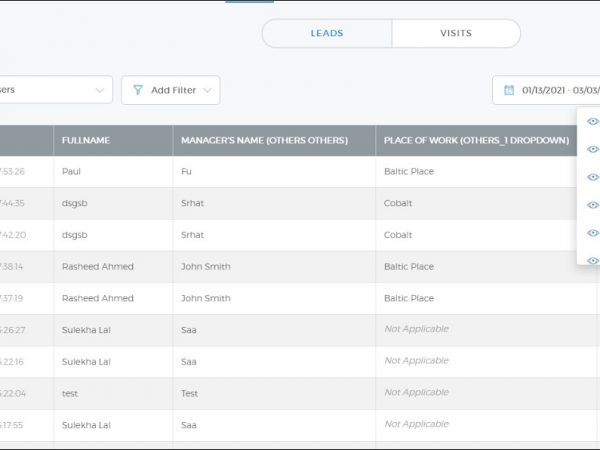Click the calendar icon in date range
Screen dimensions: 600x450
(509, 90)
